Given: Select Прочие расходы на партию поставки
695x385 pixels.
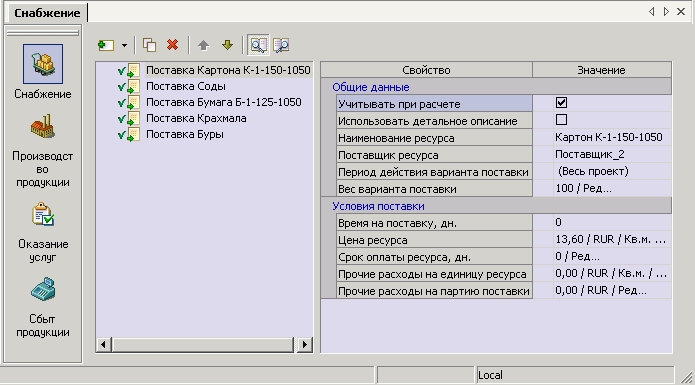Looking at the screenshot, I should click(x=434, y=291).
